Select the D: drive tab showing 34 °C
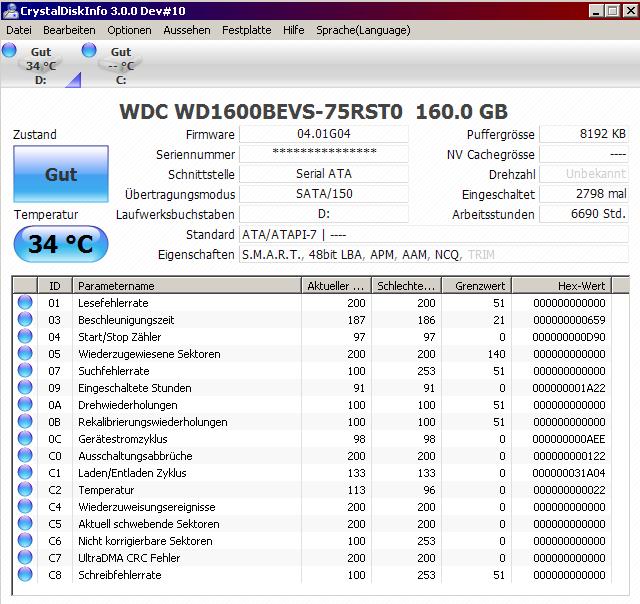Viewport: 640px width, 604px height. [41, 66]
